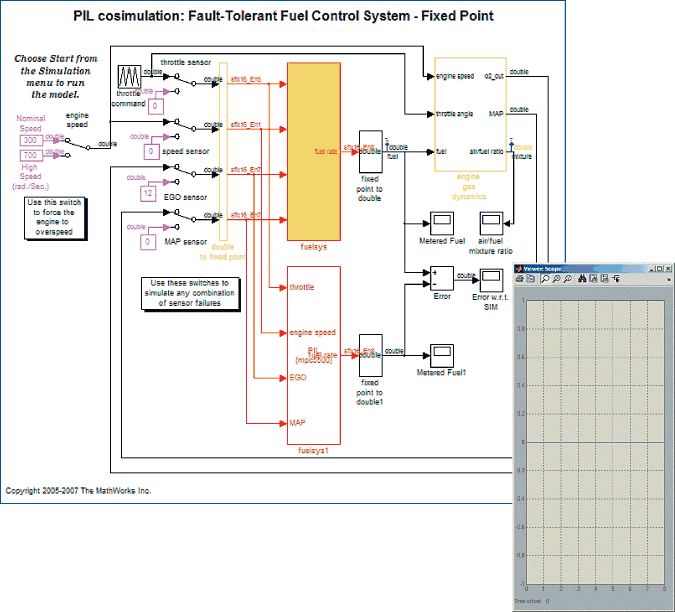Screen dimensions: 675x612
Task: Click Save current axes settings icon
Action: click(593, 279)
